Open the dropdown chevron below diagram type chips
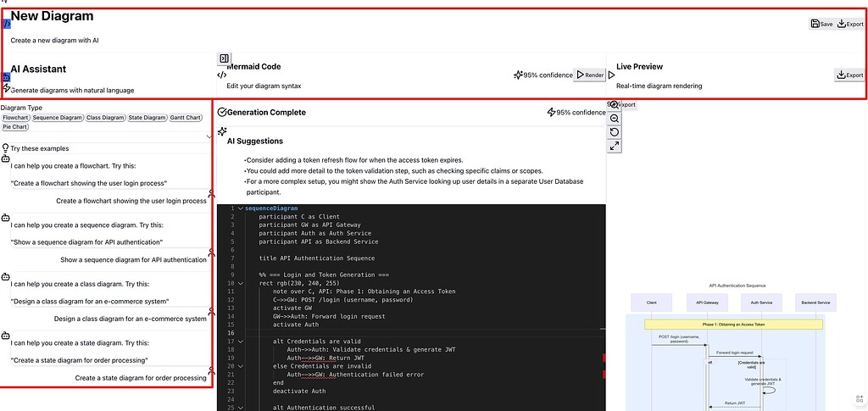 [x=209, y=136]
